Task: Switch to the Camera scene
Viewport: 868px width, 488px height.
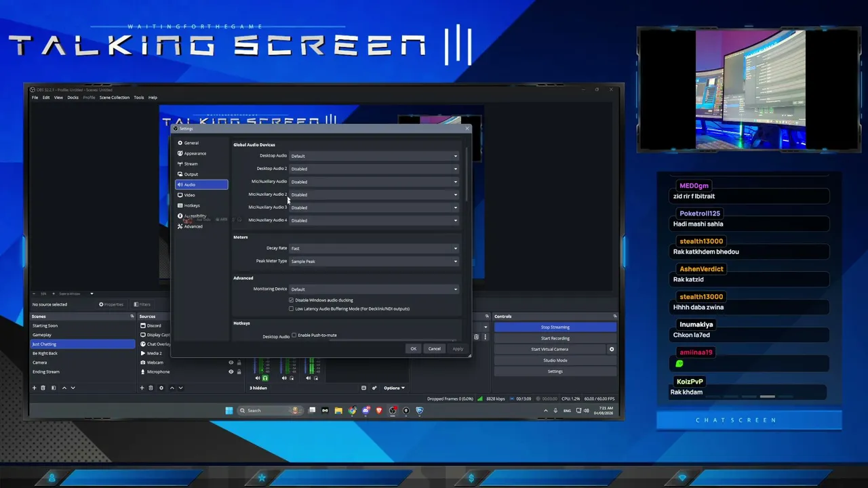Action: tap(83, 363)
